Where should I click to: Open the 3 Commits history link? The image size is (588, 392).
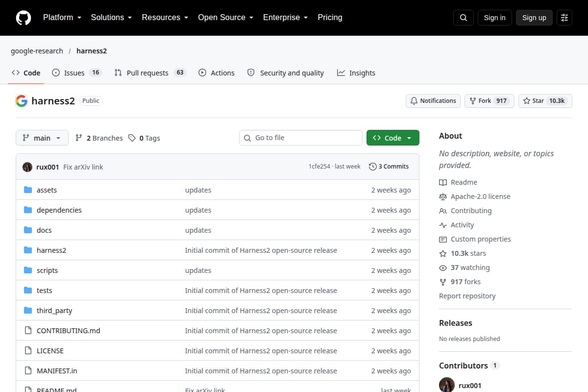[x=389, y=167]
